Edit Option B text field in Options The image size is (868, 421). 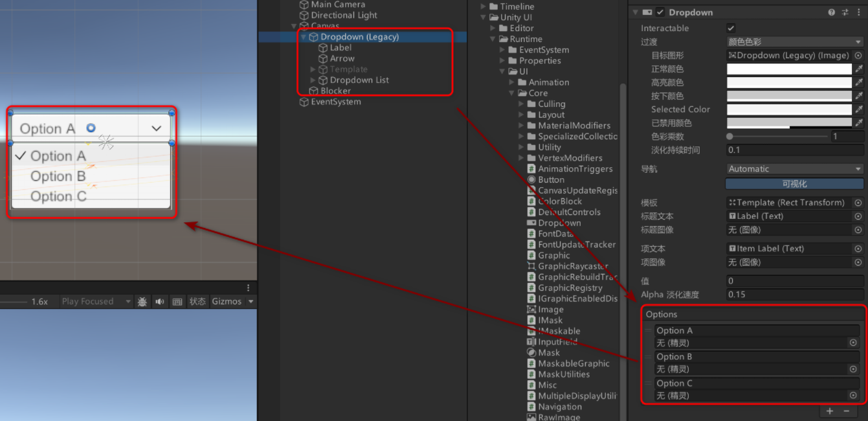pos(757,357)
